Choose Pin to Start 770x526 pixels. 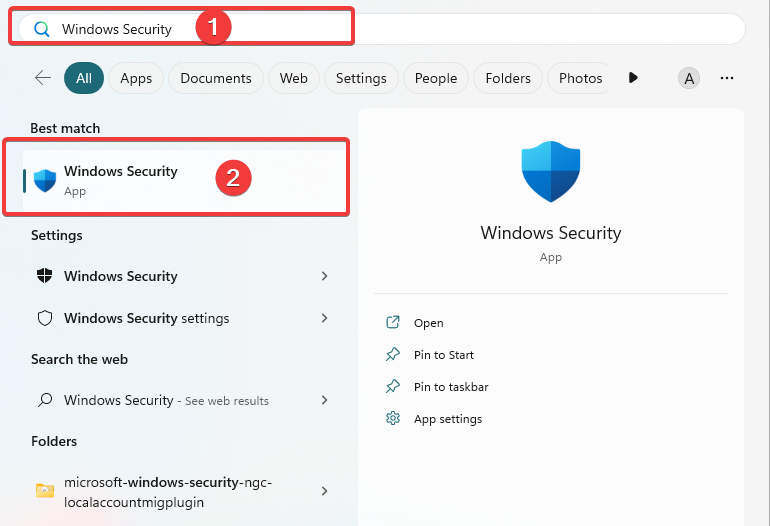(444, 355)
